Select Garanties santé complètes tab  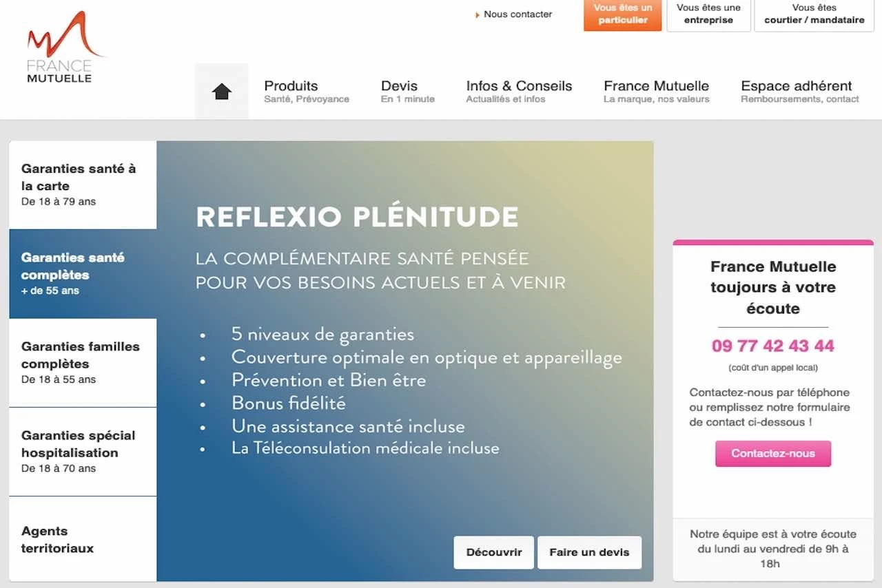coord(83,274)
